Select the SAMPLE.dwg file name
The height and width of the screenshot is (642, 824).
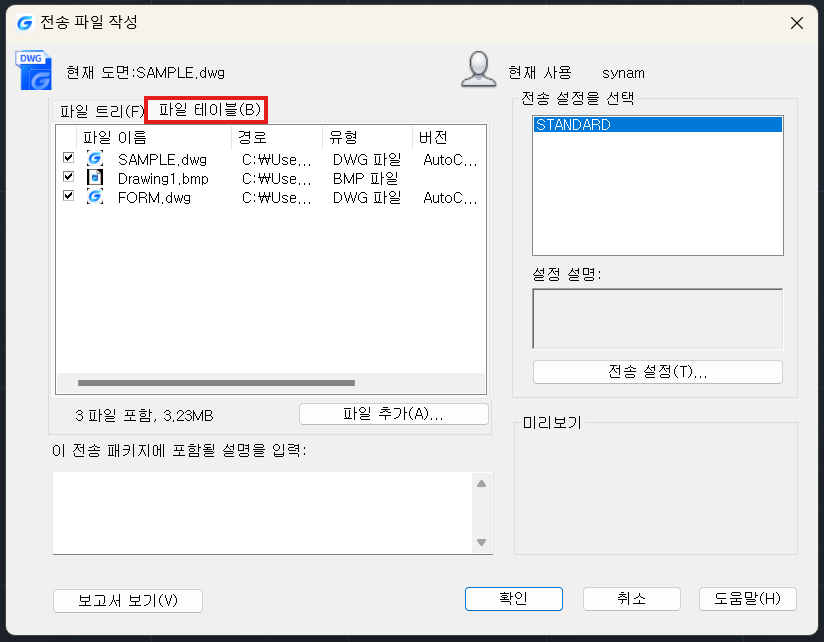[x=162, y=160]
